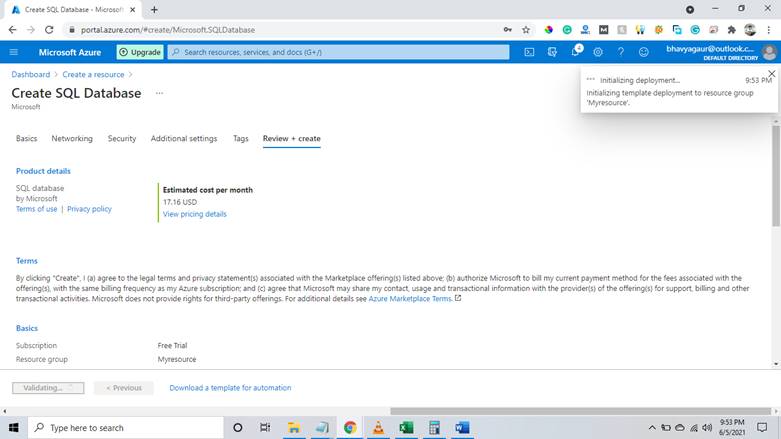
Task: Click the horizontal scrollbar thumb
Action: [581, 411]
